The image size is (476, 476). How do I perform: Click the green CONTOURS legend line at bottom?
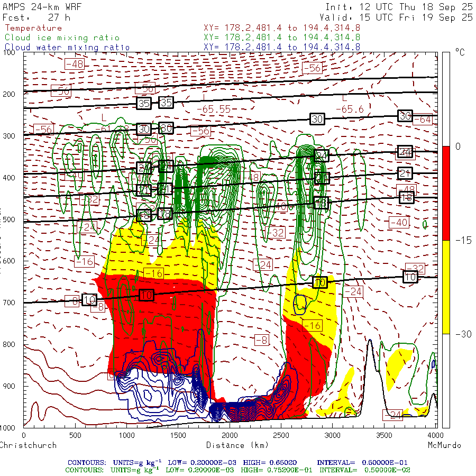[x=238, y=470]
